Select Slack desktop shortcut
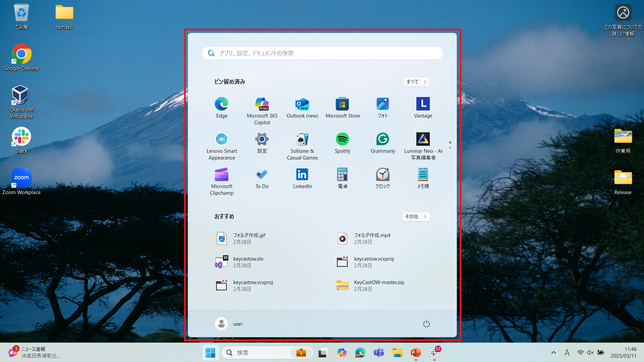 coord(21,140)
